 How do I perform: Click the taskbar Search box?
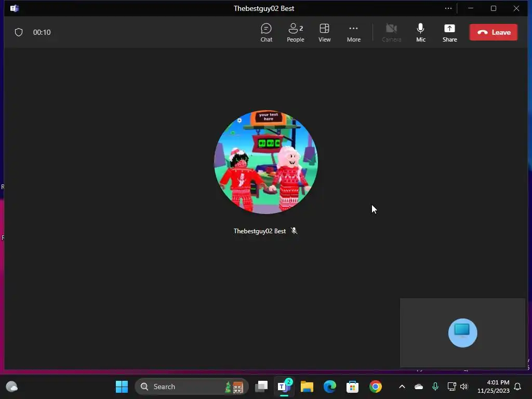(x=192, y=387)
